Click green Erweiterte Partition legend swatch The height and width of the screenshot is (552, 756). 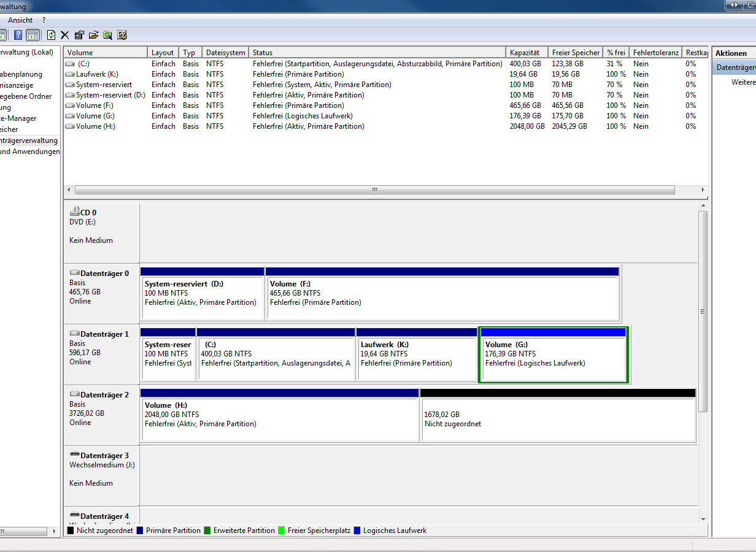(207, 531)
